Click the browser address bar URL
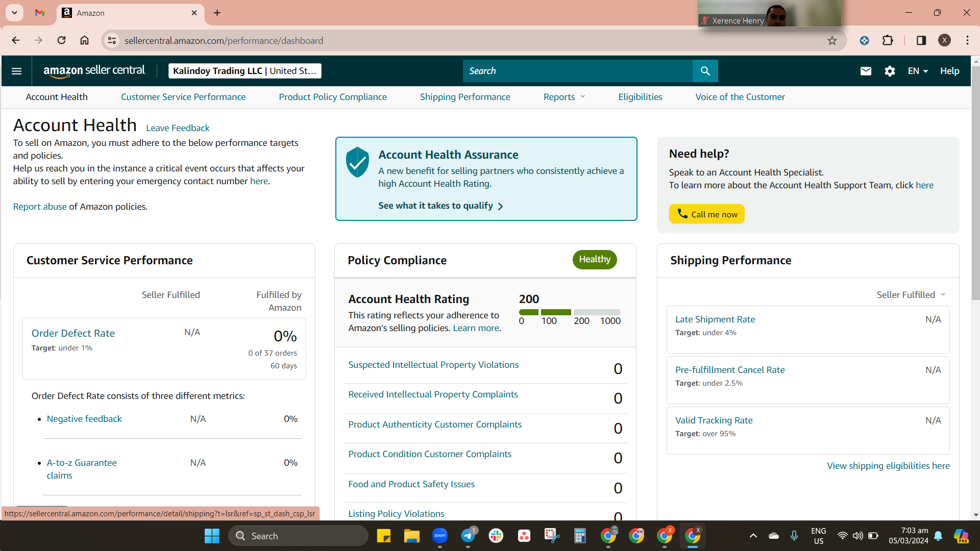 (224, 40)
